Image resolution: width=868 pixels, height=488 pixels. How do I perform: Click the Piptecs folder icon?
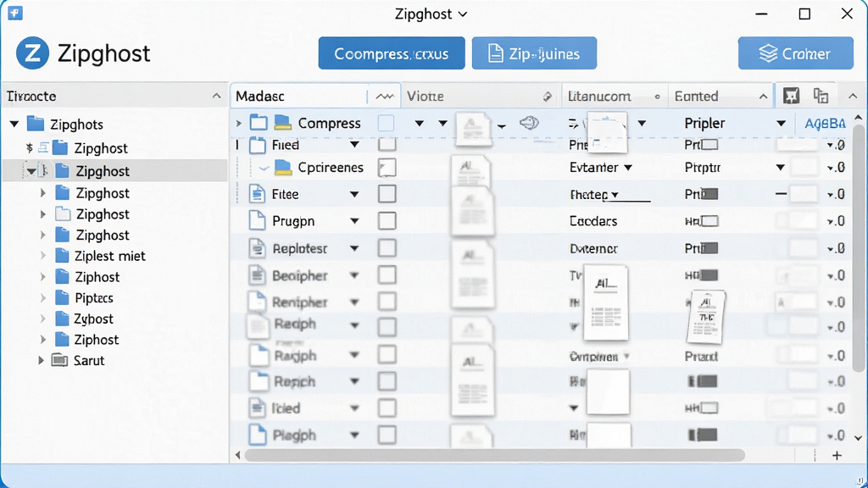(x=62, y=297)
